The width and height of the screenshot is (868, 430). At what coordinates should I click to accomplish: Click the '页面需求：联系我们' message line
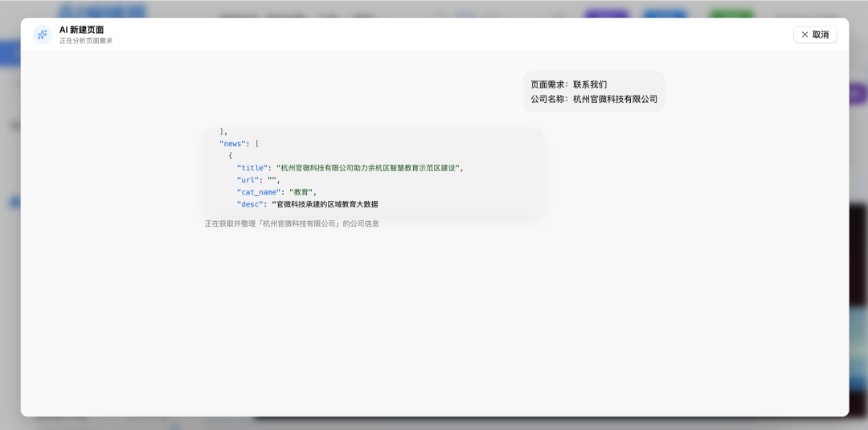(x=568, y=84)
